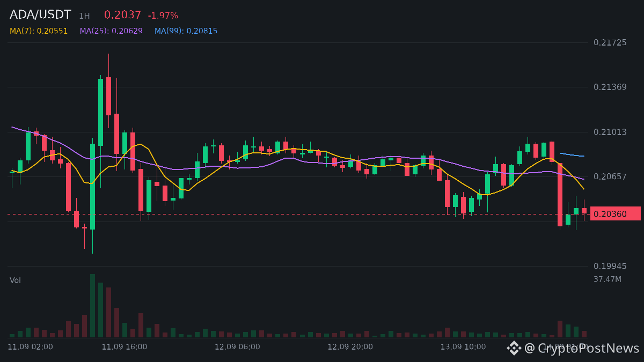Viewport: 644px width, 362px height.
Task: Click the CryptoPostNews watermark logo icon
Action: tap(514, 348)
